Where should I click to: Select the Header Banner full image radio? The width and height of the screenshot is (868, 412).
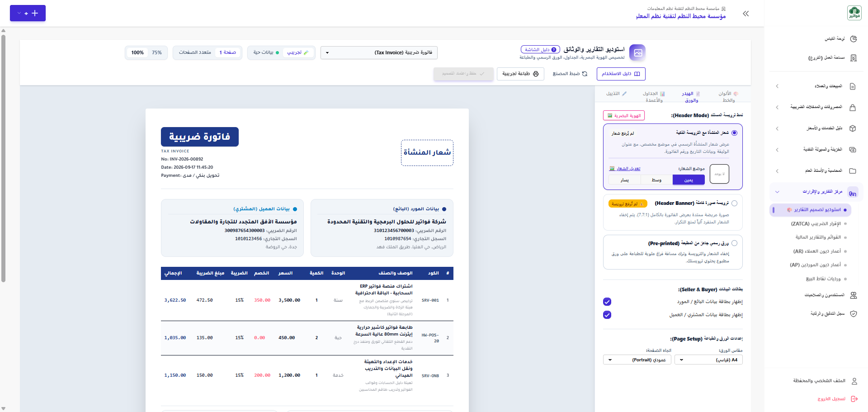coord(734,204)
